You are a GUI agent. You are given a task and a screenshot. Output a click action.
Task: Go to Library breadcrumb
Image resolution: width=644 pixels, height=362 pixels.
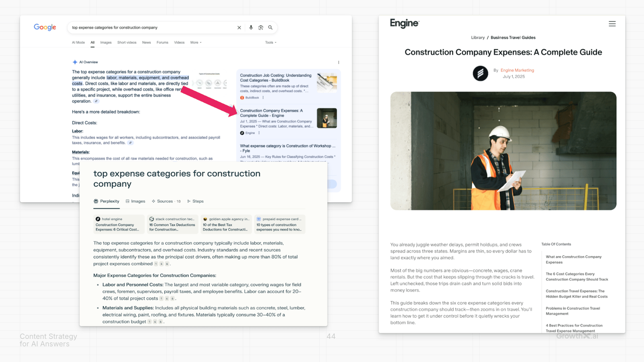(x=478, y=38)
